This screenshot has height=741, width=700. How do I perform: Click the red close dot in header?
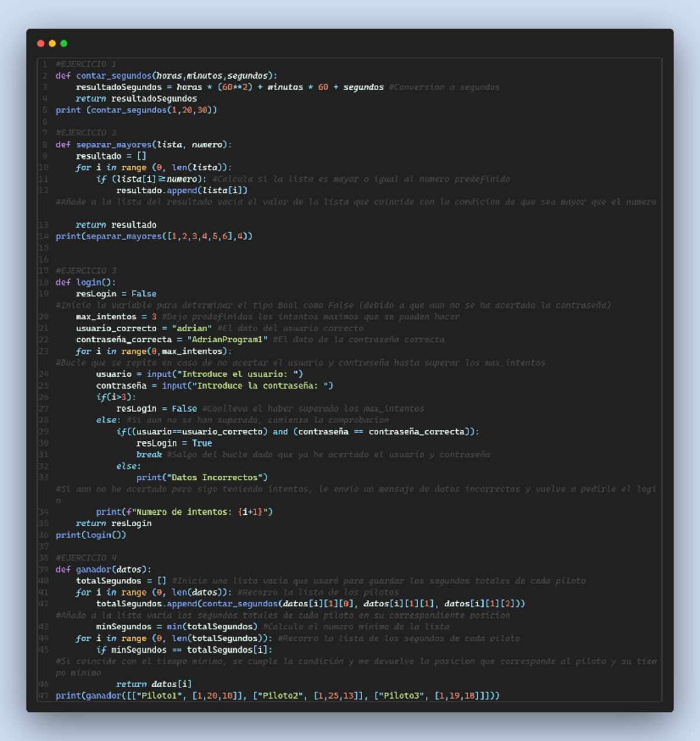pos(40,44)
